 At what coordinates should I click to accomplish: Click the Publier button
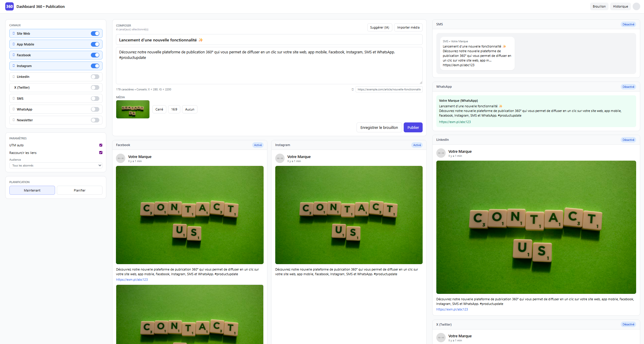tap(413, 127)
